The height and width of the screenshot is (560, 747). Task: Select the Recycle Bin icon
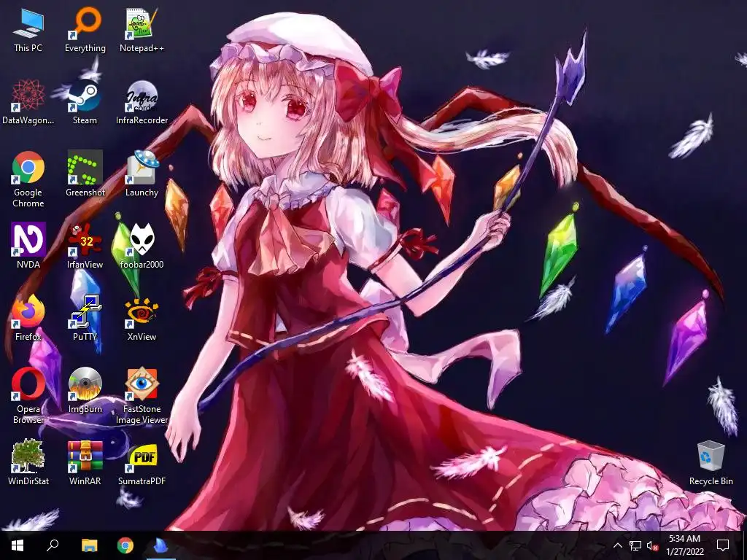(711, 463)
